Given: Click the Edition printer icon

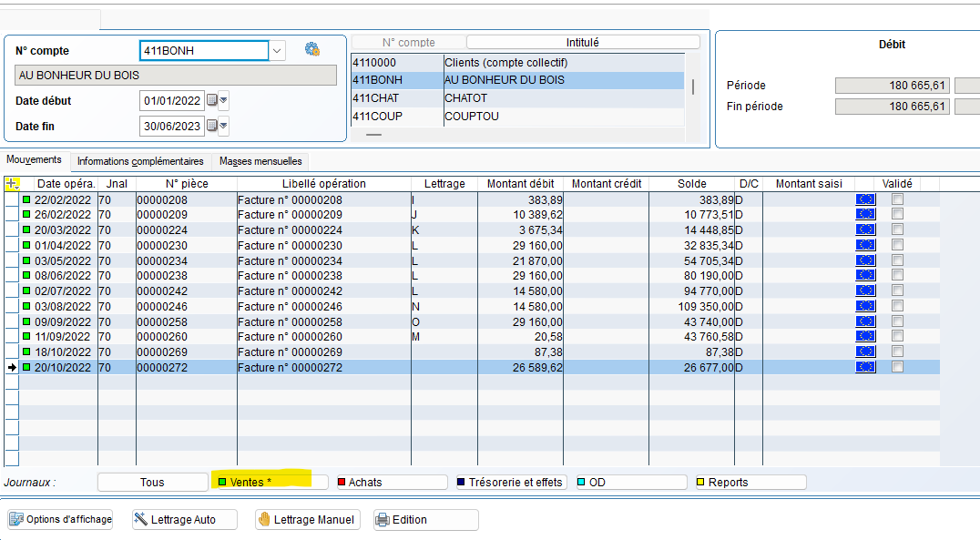Looking at the screenshot, I should tap(383, 520).
